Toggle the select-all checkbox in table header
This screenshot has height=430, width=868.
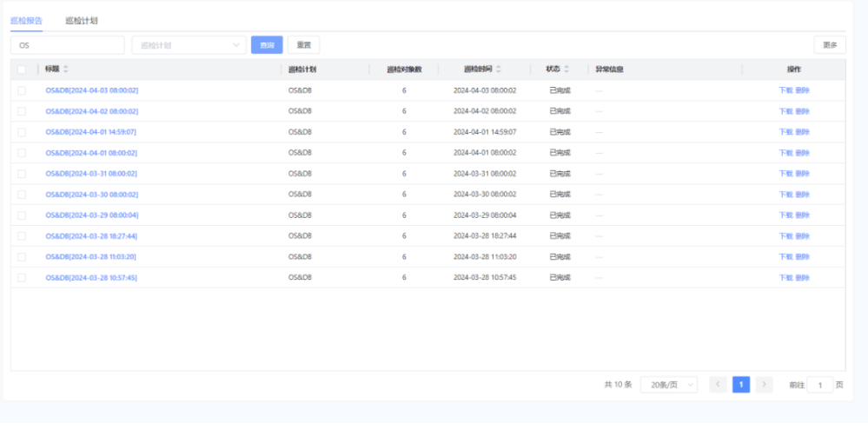[22, 69]
